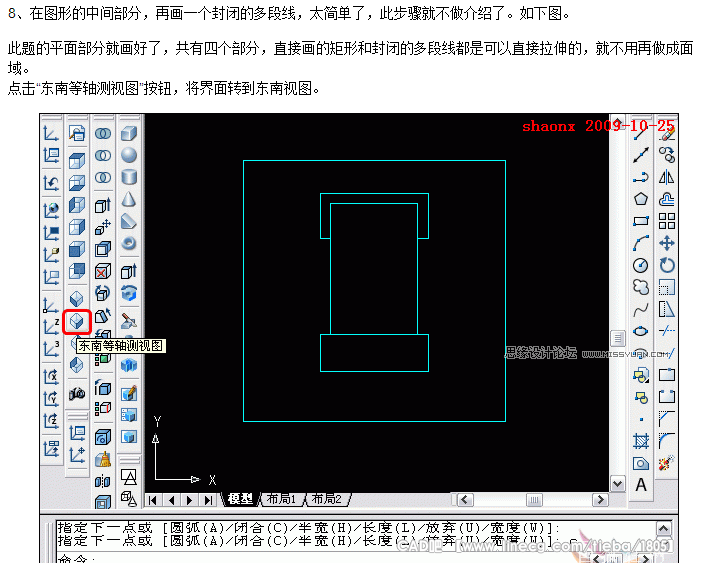This screenshot has height=563, width=703.
Task: Select the Erase modify tool
Action: 667,134
